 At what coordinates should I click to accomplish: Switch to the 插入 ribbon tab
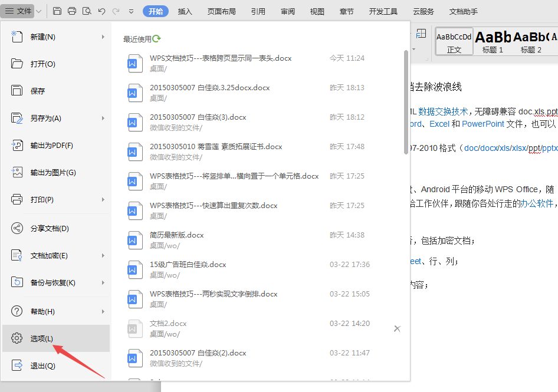coord(185,11)
